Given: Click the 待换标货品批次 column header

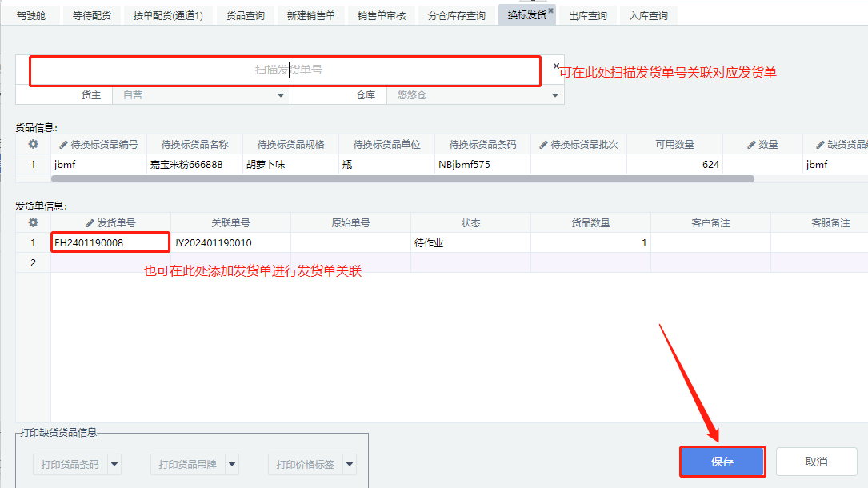Looking at the screenshot, I should [x=578, y=145].
